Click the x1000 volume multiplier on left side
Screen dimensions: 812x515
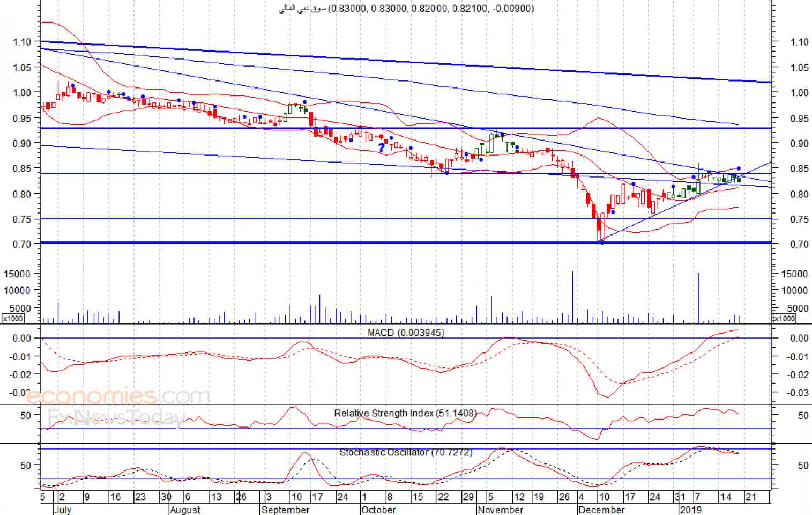coord(13,319)
